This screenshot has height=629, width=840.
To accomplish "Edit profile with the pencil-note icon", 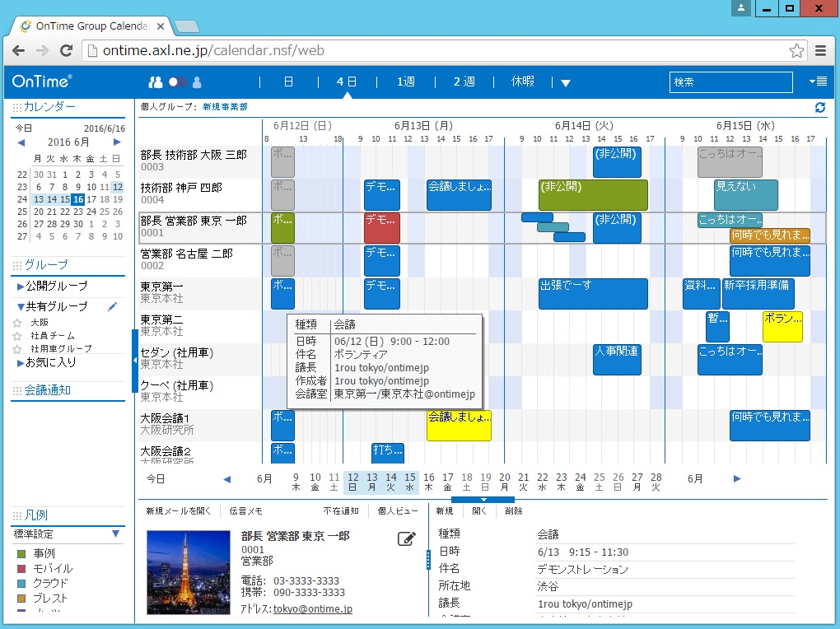I will [x=407, y=538].
